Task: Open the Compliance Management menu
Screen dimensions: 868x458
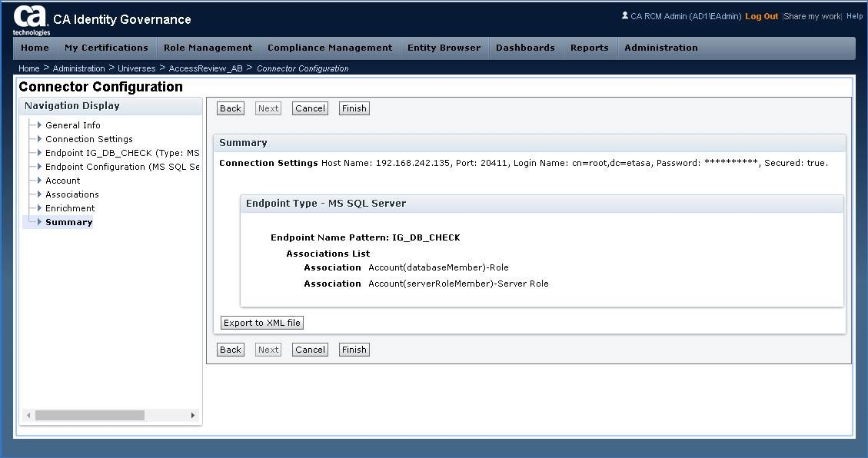Action: click(x=330, y=48)
